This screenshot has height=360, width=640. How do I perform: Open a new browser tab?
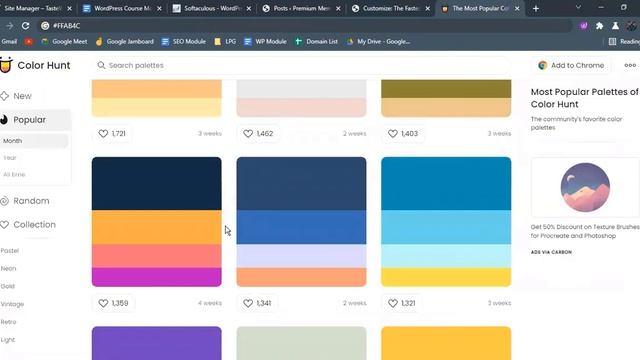(536, 9)
